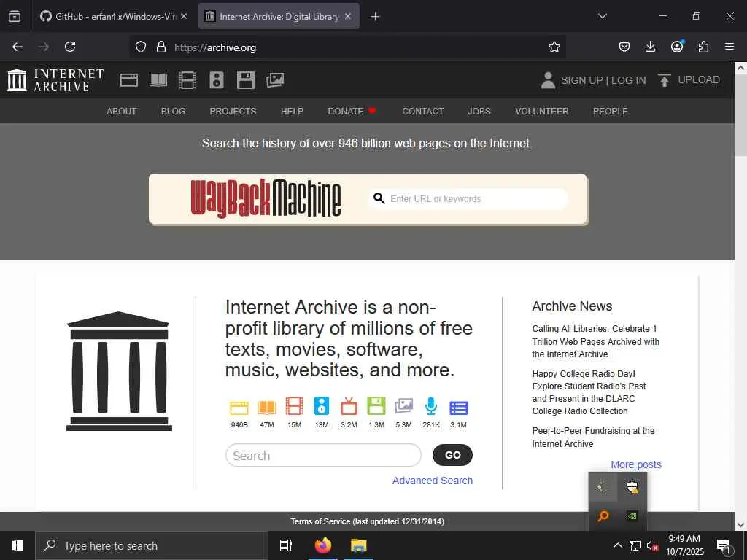
Task: Select the Internet Archive: Digital Library tab
Action: tap(279, 16)
